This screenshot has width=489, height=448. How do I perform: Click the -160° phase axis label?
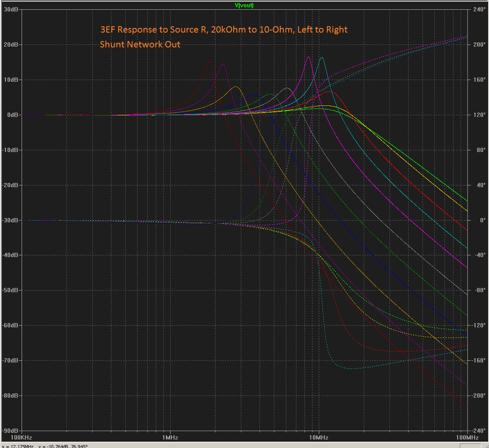click(478, 361)
